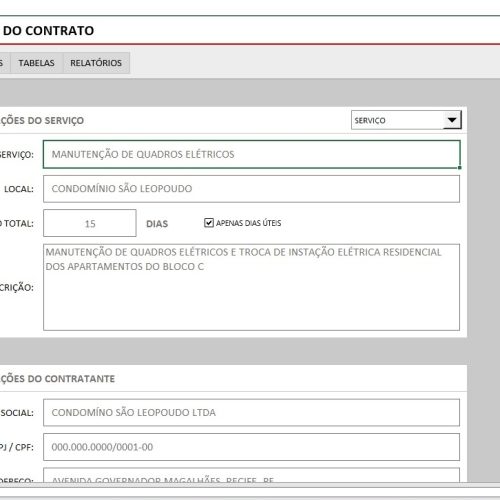Viewport: 500px width, 500px height.
Task: Click the DO CONTRATO page title
Action: (x=48, y=31)
